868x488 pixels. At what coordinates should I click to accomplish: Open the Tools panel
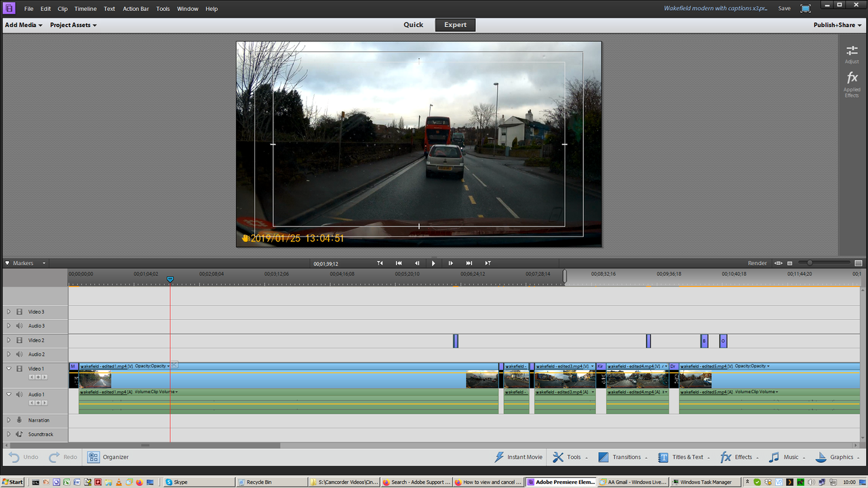pyautogui.click(x=570, y=457)
